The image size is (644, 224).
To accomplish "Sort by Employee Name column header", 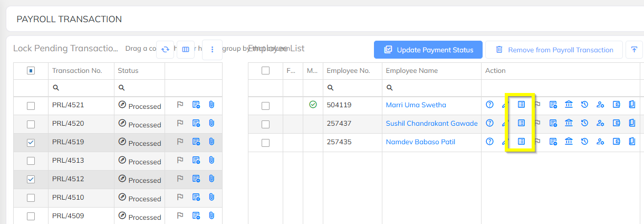I will point(411,70).
